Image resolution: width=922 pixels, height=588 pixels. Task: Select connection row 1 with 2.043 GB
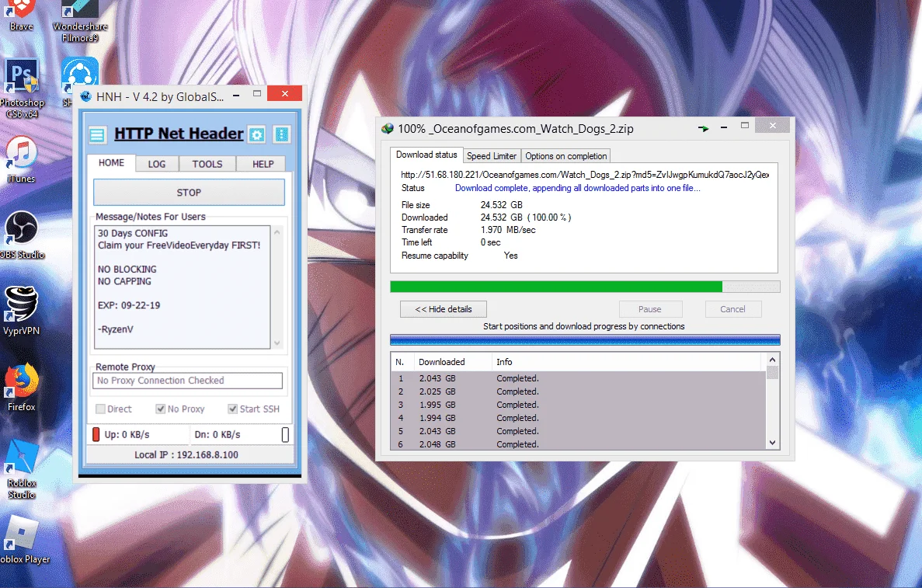(x=579, y=378)
